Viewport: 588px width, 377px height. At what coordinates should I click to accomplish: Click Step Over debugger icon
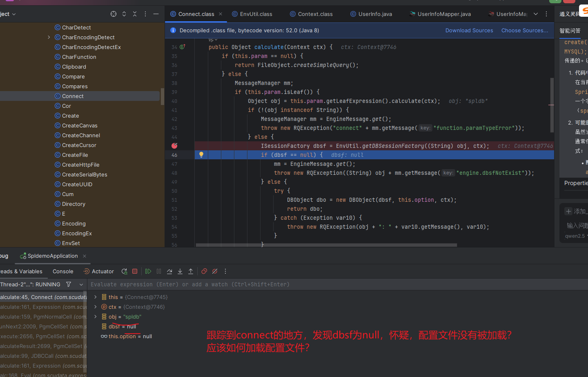169,271
